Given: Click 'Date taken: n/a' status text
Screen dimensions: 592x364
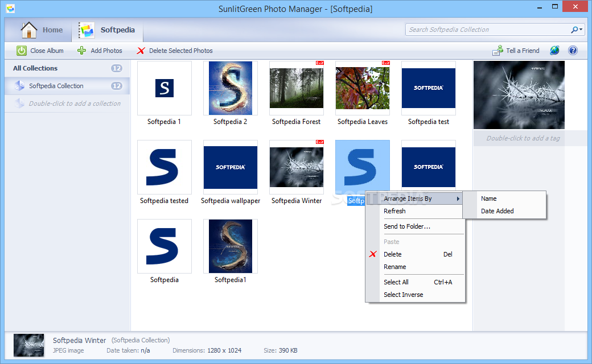Looking at the screenshot, I should (x=128, y=350).
